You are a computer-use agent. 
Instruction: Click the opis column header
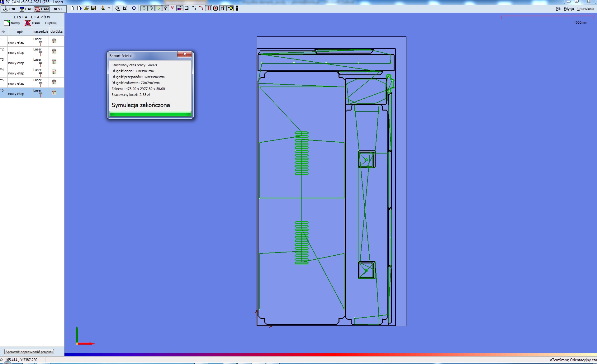click(x=20, y=31)
